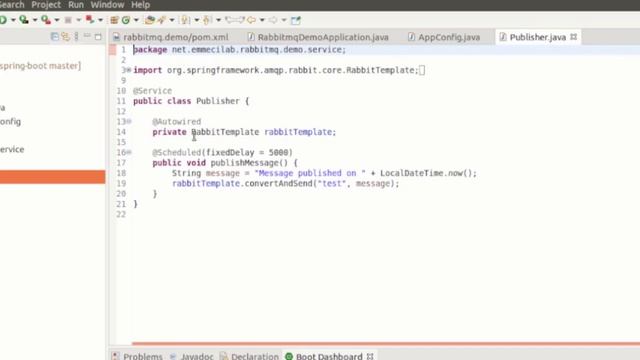Screen dimensions: 640x360
Task: Open the New Java Class dropdown arrow
Action: click(x=136, y=20)
